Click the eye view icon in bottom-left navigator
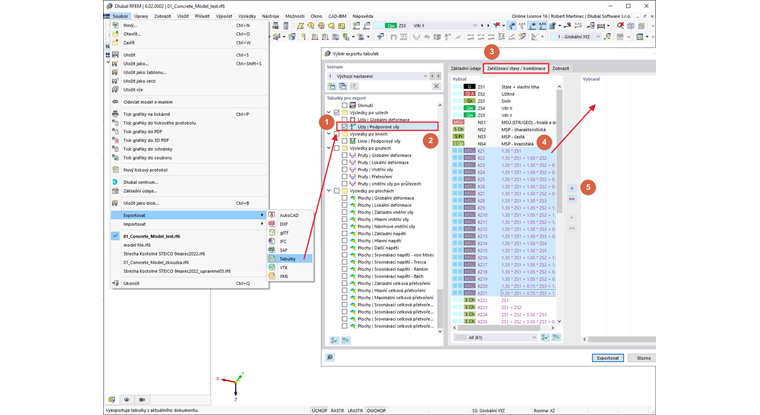760x415 pixels. point(127,399)
